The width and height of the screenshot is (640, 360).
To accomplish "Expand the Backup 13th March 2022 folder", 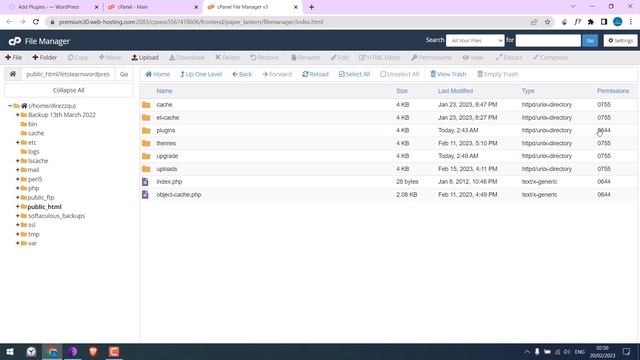I will coord(18,115).
